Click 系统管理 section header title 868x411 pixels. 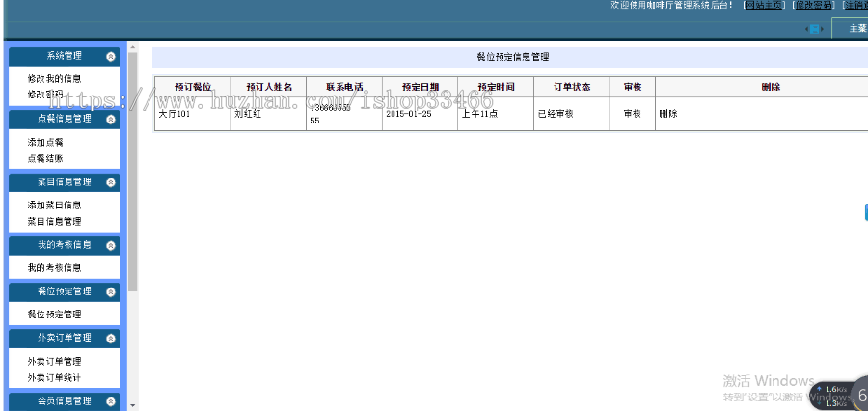[x=65, y=57]
